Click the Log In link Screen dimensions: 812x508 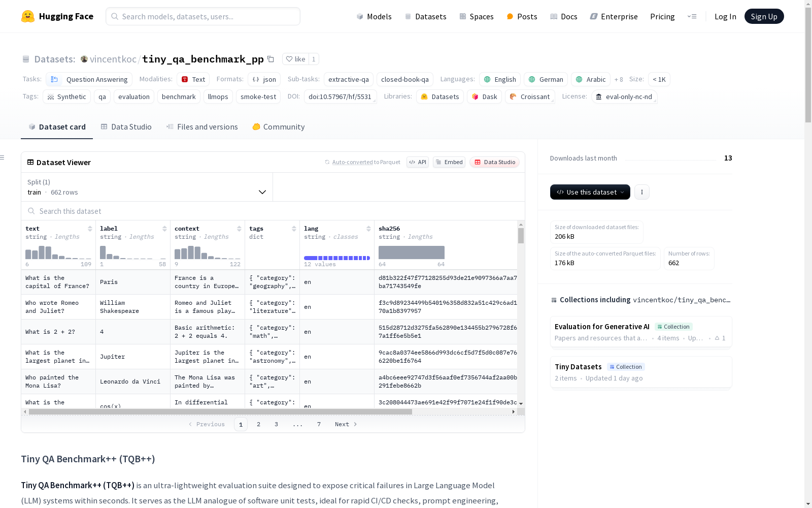[x=725, y=16]
